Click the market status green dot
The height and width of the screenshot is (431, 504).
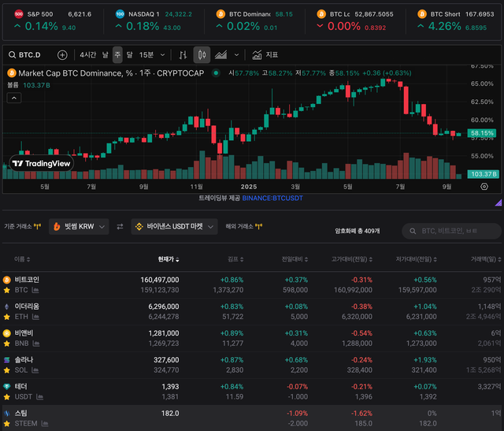point(216,73)
